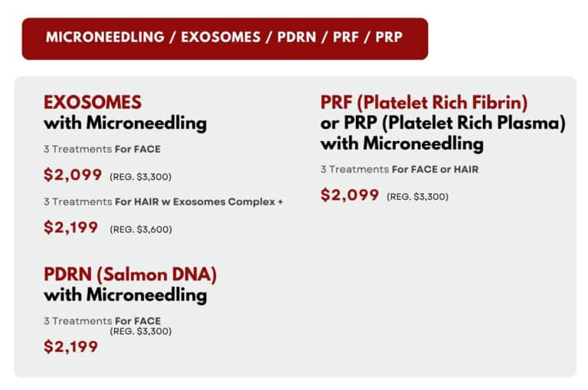The width and height of the screenshot is (588, 390).
Task: Click "3 Treatments For FACE or HAIR" text
Action: coord(399,169)
